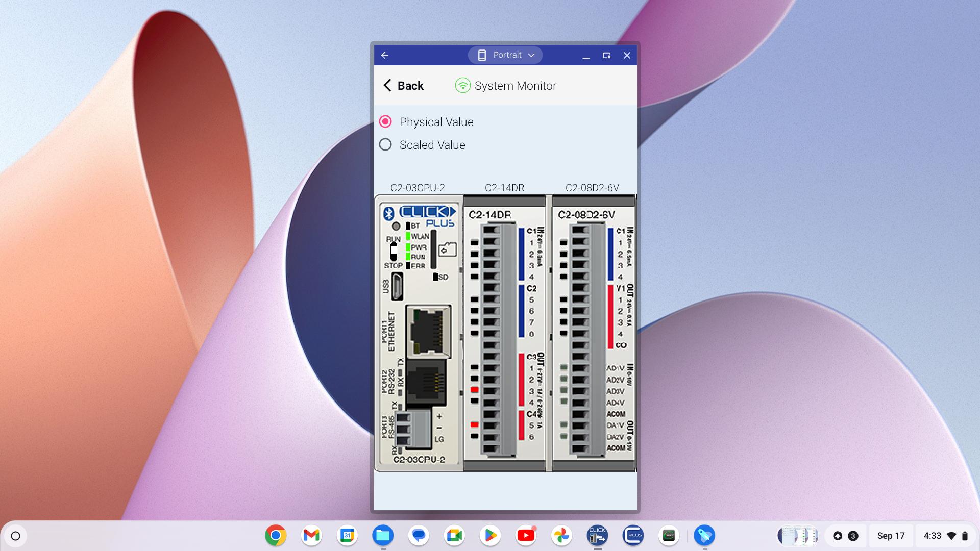Close the System Monitor window

coord(627,55)
